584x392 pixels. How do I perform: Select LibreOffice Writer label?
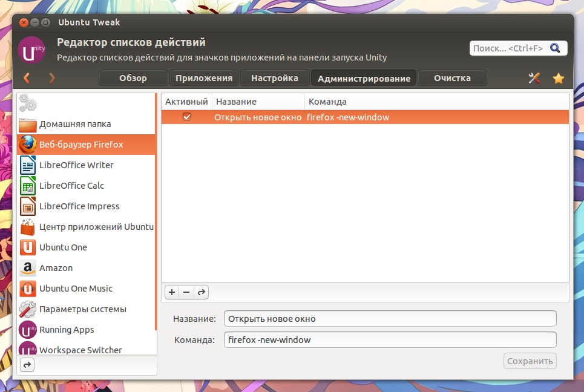[76, 165]
